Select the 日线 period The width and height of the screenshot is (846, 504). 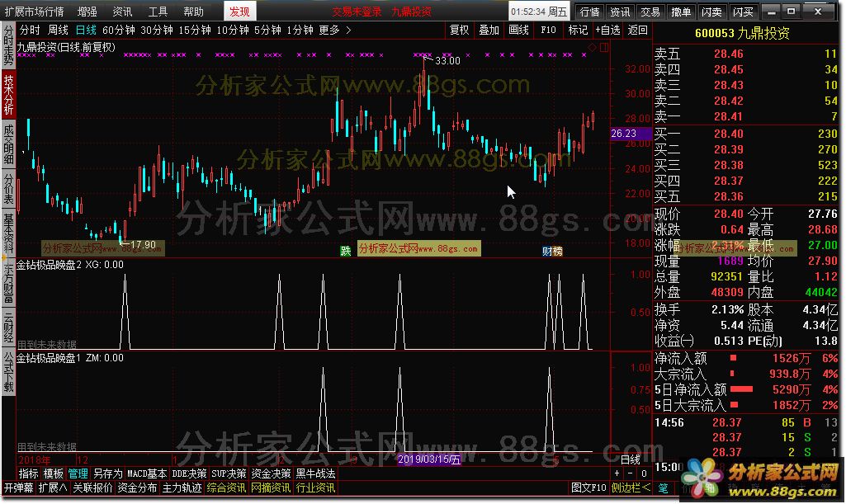pos(86,31)
